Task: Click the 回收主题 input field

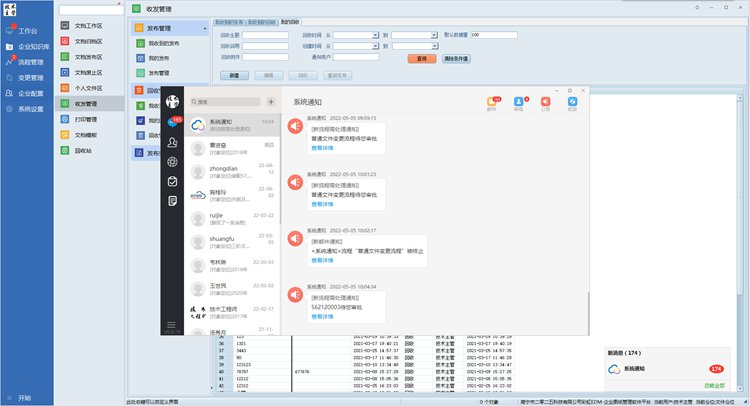Action: click(x=266, y=33)
